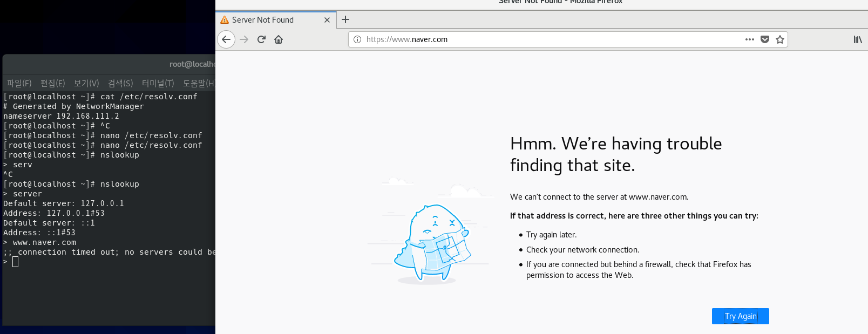Viewport: 868px width, 334px height.
Task: Go back with Firefox back arrow
Action: [x=226, y=39]
